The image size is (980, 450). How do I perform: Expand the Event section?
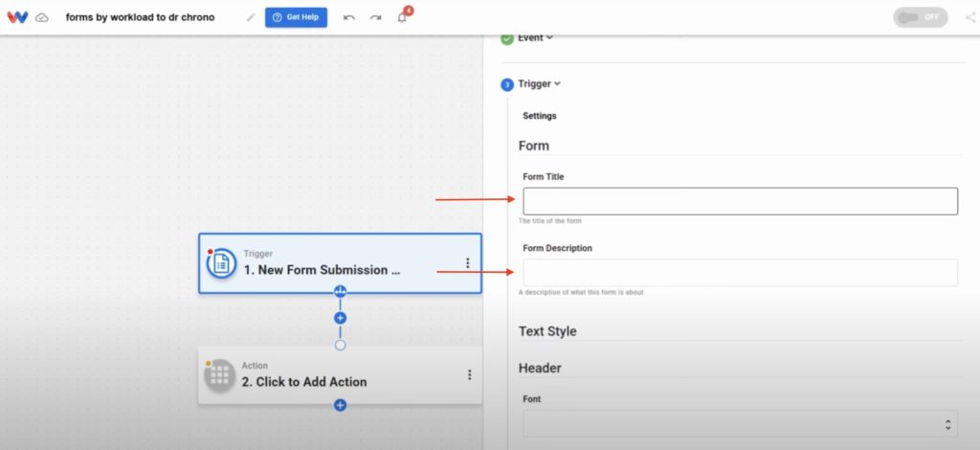pos(535,37)
